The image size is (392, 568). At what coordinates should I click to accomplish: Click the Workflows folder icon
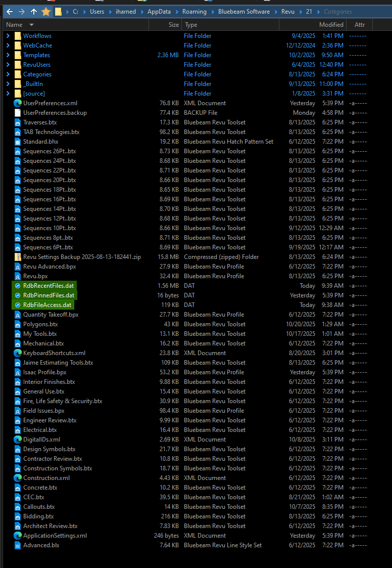[x=18, y=36]
